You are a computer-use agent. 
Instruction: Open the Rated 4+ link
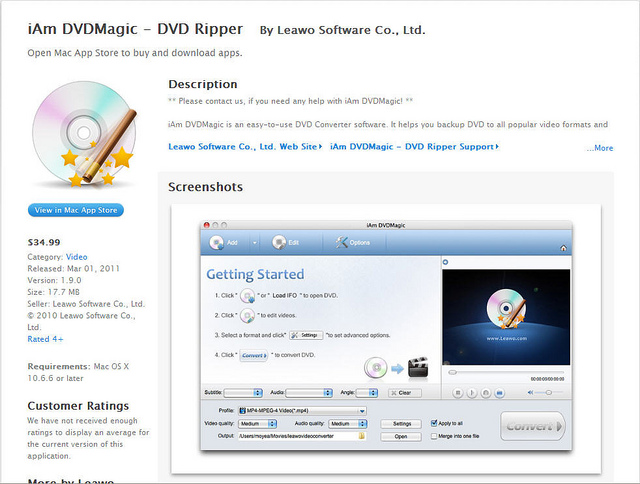tap(45, 339)
